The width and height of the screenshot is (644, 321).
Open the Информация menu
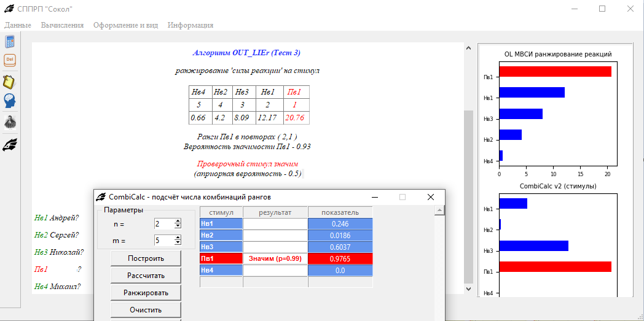tap(190, 25)
